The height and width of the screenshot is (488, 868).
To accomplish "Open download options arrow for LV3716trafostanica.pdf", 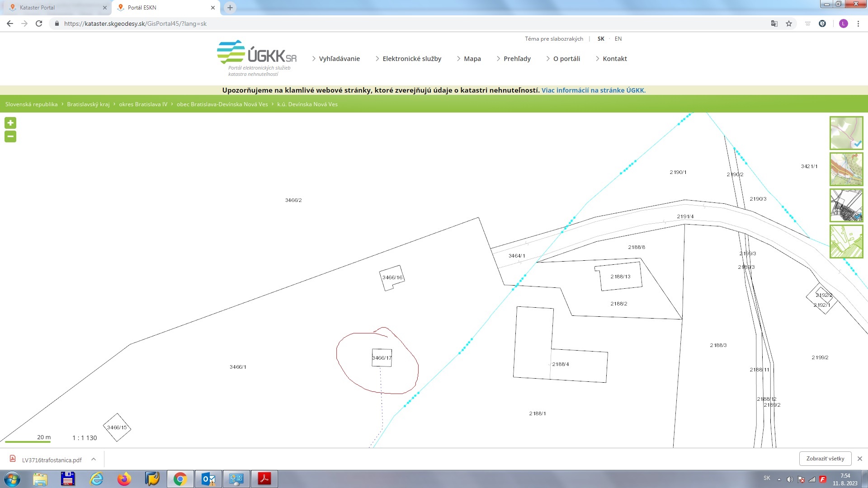I will point(94,459).
